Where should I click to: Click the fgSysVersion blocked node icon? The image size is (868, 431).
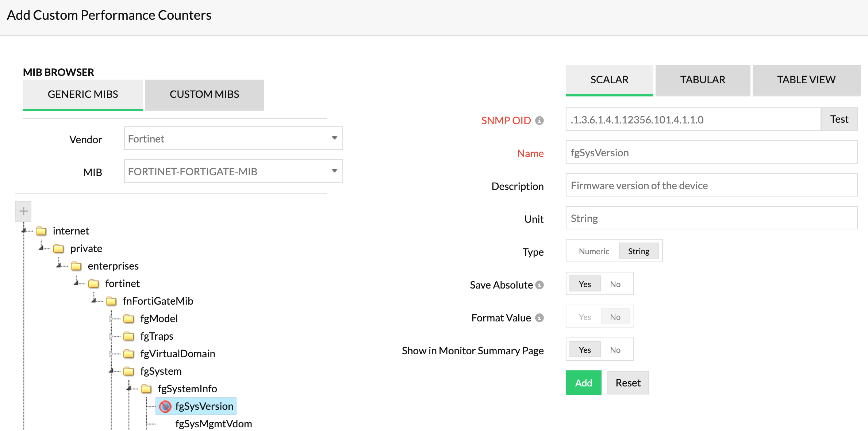[x=165, y=406]
